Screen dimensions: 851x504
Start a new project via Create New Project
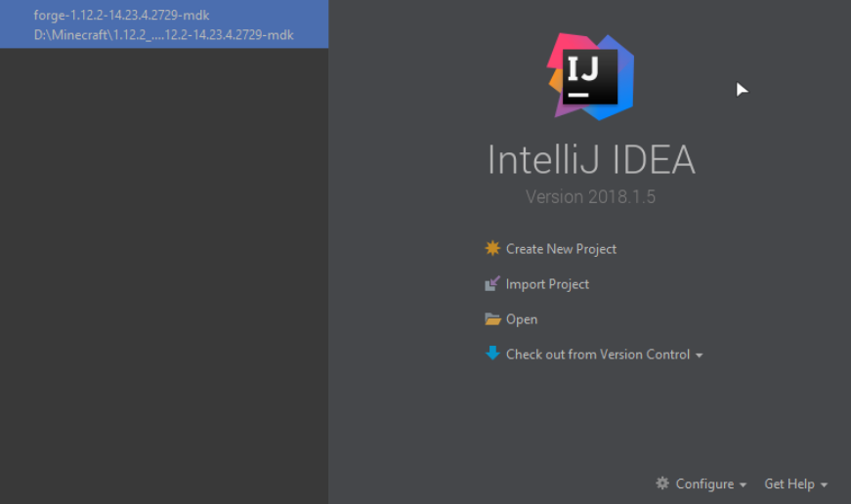561,249
